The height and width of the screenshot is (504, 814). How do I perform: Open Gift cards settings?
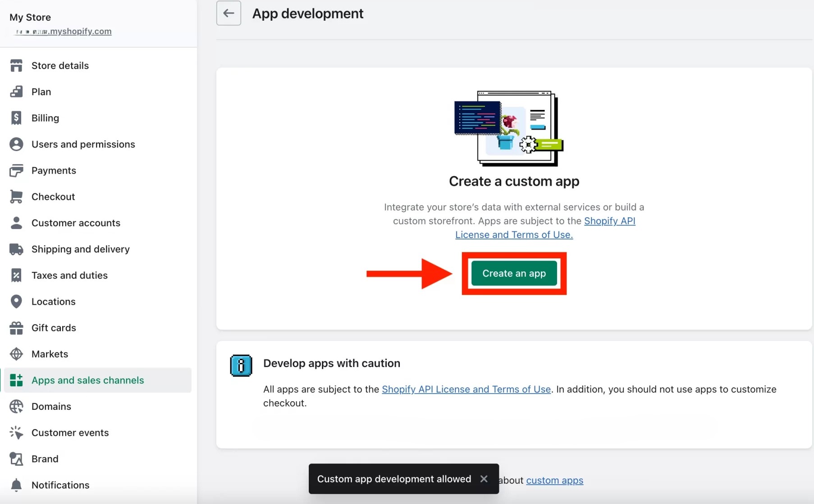[x=98, y=328]
